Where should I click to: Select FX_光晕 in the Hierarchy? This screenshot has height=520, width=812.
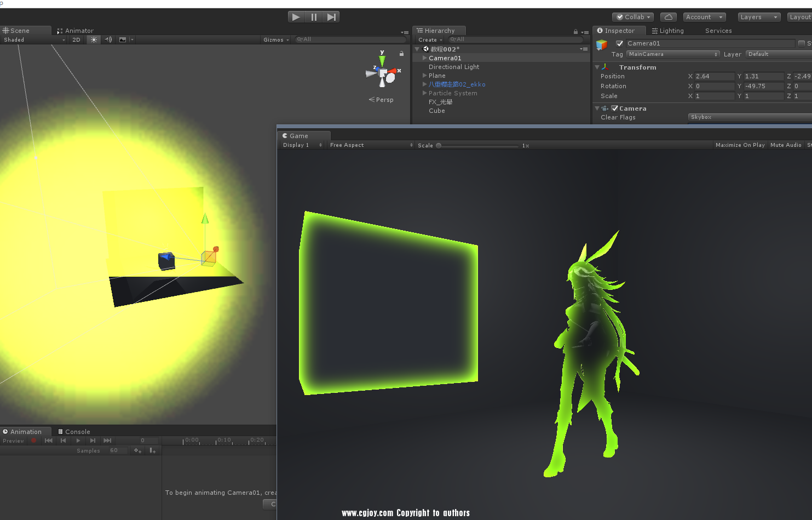[440, 102]
